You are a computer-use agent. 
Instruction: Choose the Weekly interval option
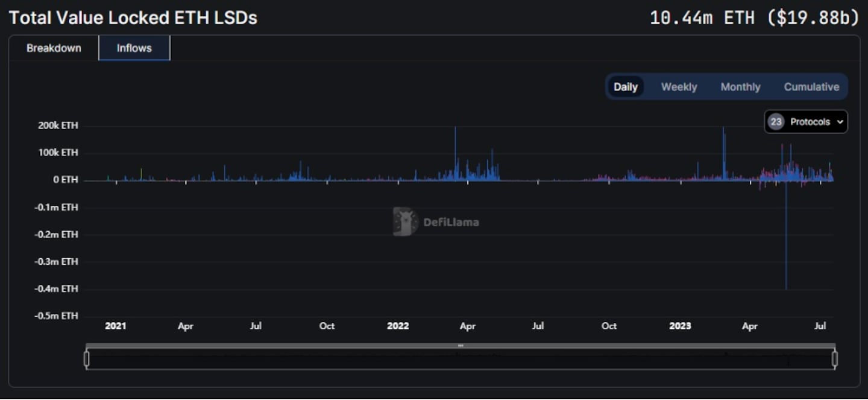pos(679,87)
